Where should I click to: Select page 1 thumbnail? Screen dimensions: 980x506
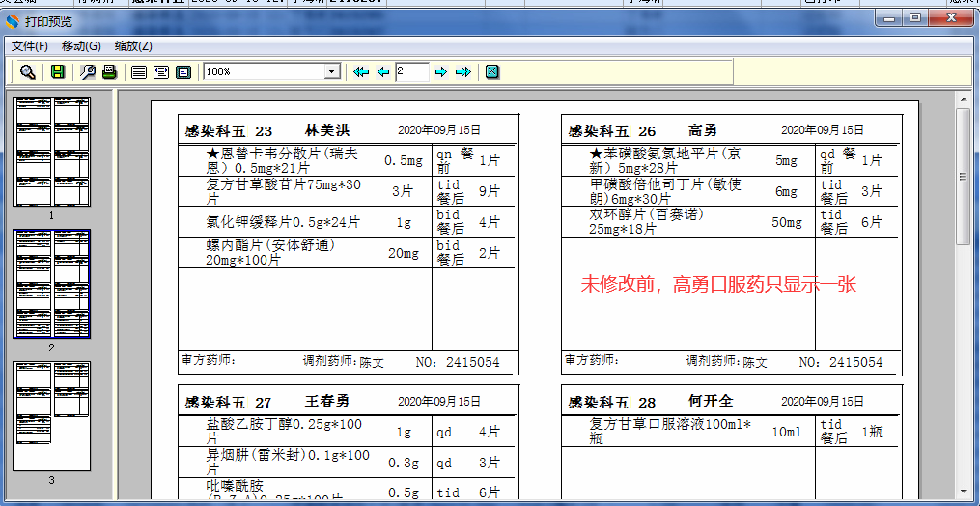point(52,152)
